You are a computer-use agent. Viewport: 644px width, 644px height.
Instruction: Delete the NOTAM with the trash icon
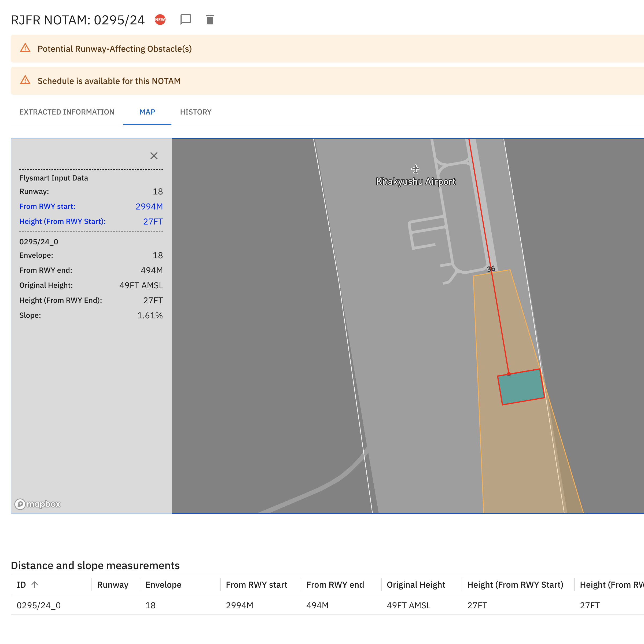[x=210, y=20]
